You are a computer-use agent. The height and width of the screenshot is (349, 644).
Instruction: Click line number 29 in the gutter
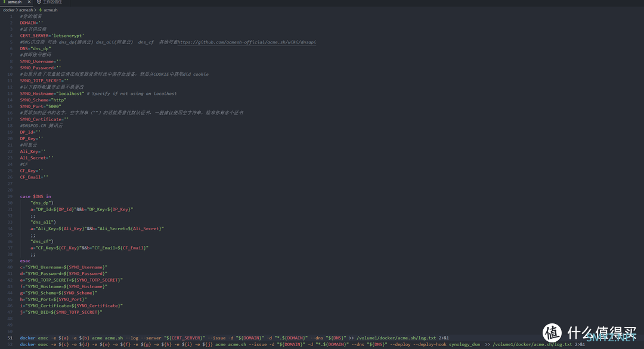tap(10, 196)
